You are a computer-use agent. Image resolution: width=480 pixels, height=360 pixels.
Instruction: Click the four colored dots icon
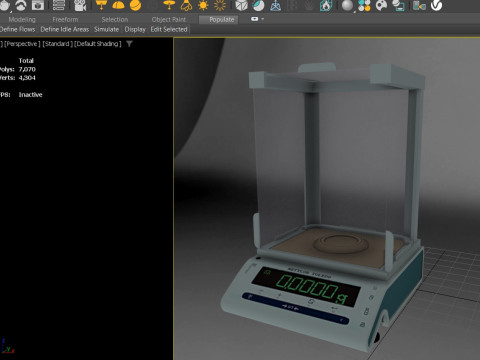(x=364, y=5)
